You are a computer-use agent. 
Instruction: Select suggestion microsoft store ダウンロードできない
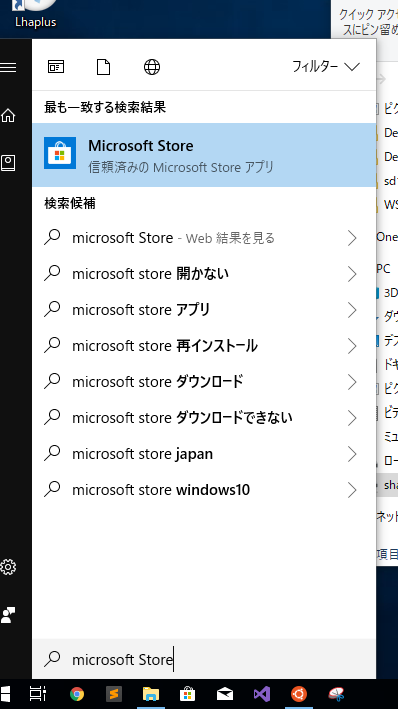[204, 418]
